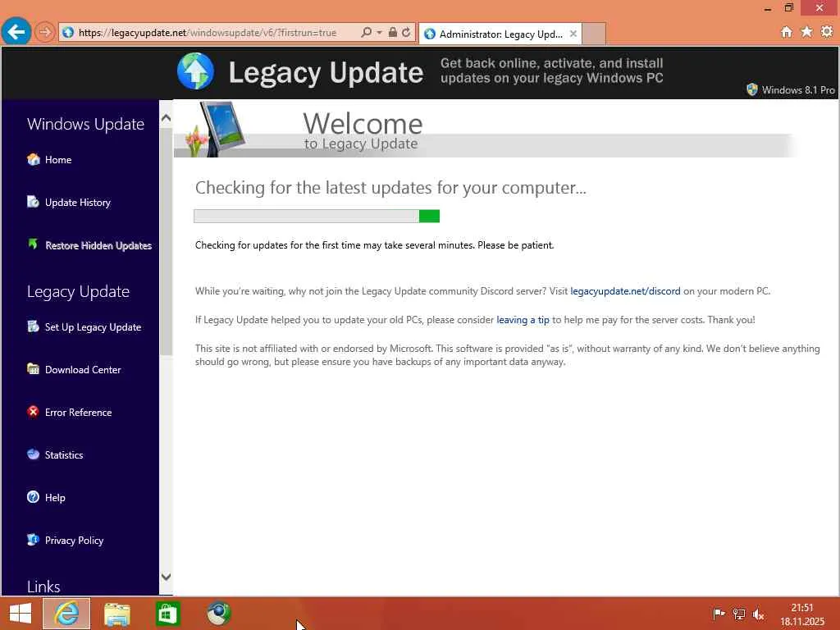This screenshot has width=840, height=630.
Task: Open Update History from sidebar
Action: (x=78, y=203)
